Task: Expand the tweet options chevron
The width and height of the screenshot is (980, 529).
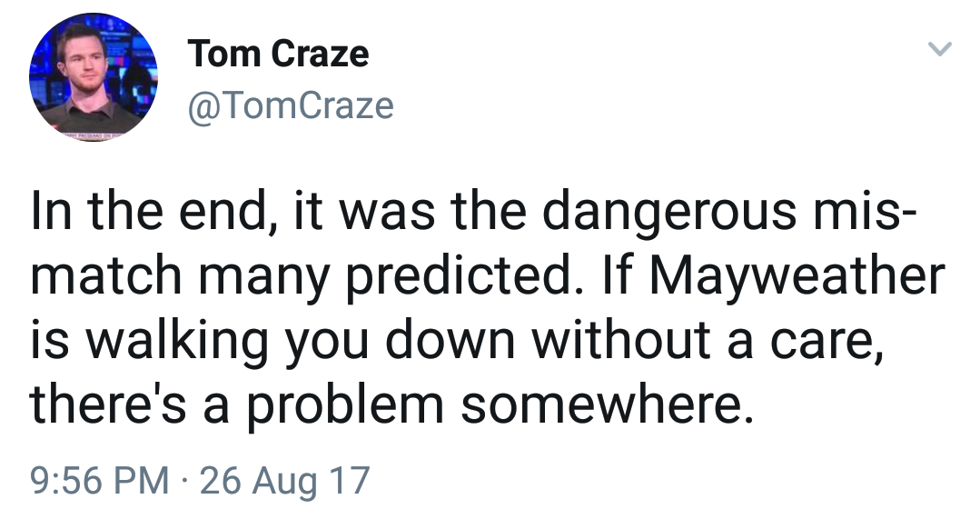Action: point(939,49)
